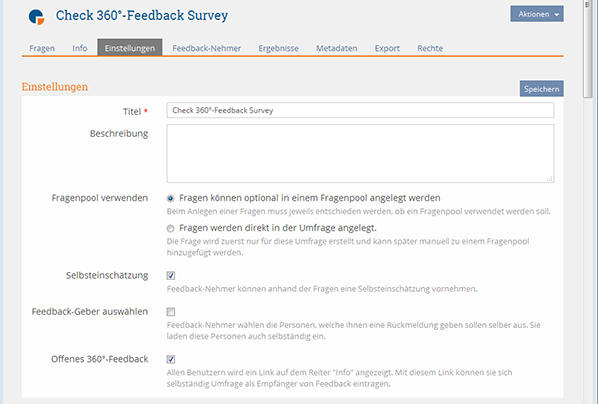This screenshot has height=404, width=598.
Task: Go to the Feedback-Nehmer tab
Action: coord(207,48)
